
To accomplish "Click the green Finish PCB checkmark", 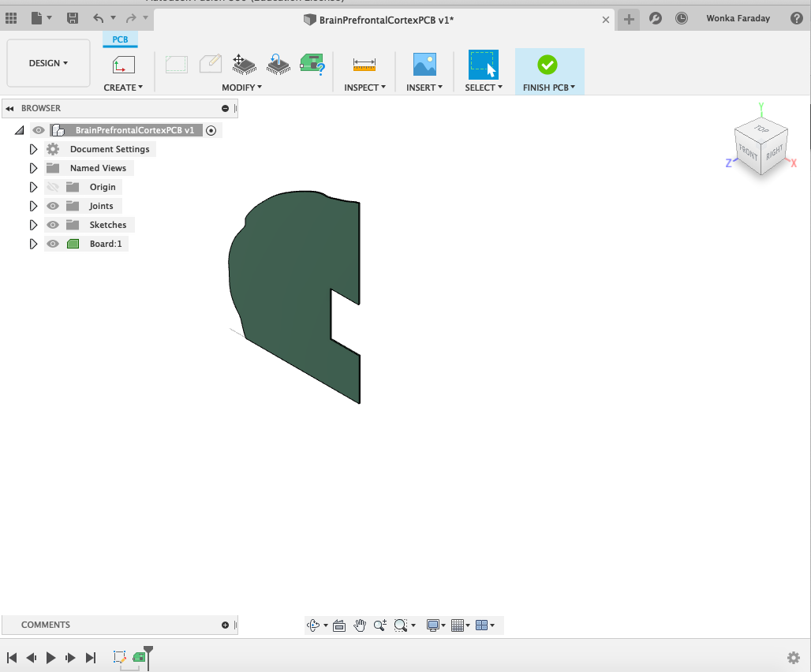I will (548, 65).
